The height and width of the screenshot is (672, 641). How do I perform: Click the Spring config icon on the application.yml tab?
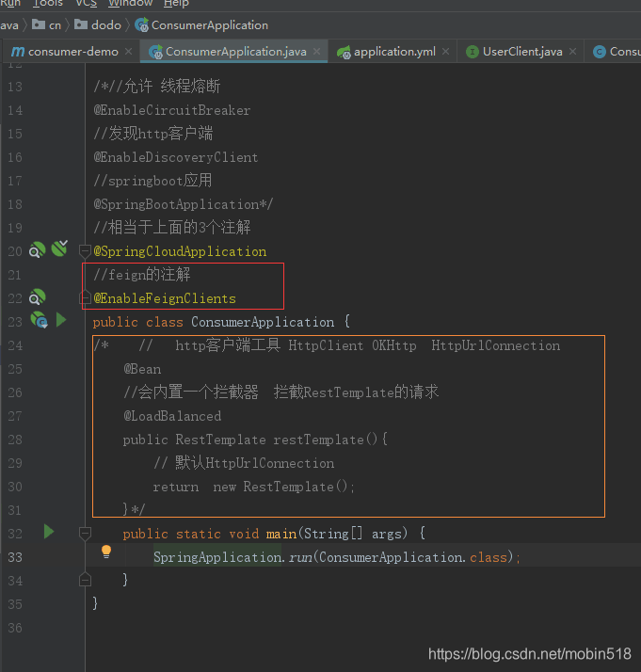pyautogui.click(x=344, y=52)
